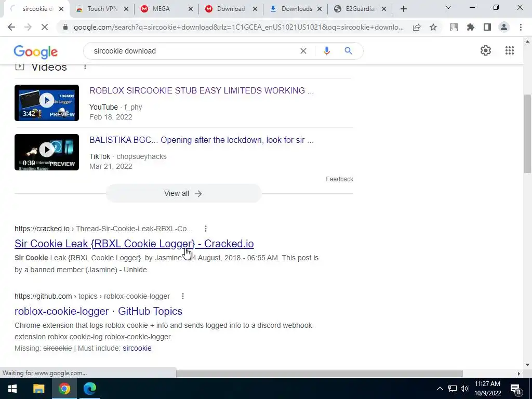Clear the search box text
The image size is (532, 399).
point(303,51)
